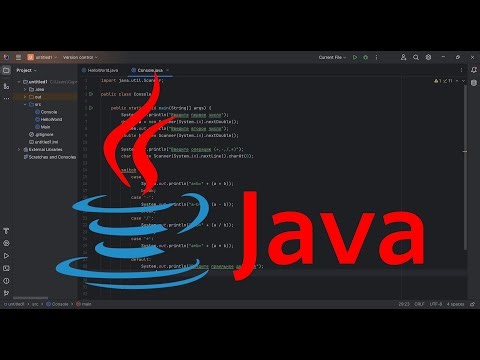Open the Problems tool window icon
This screenshot has width=480, height=360.
click(x=6, y=281)
